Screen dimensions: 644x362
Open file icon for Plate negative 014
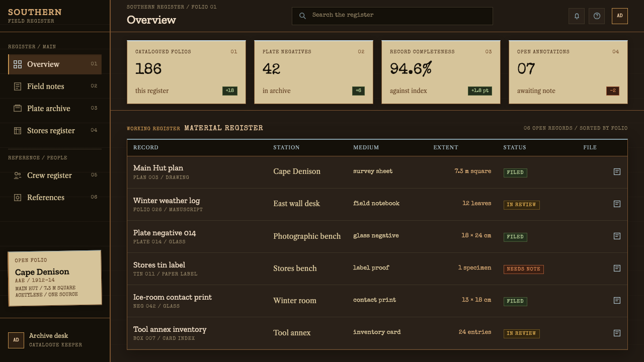[617, 236]
